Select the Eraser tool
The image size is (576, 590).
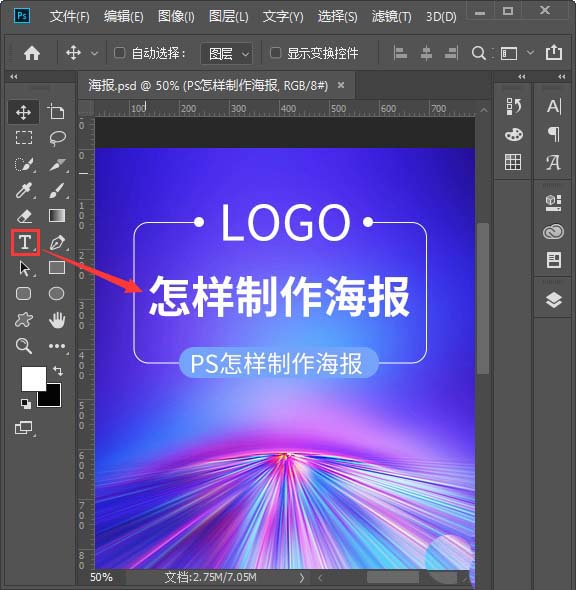[x=24, y=216]
